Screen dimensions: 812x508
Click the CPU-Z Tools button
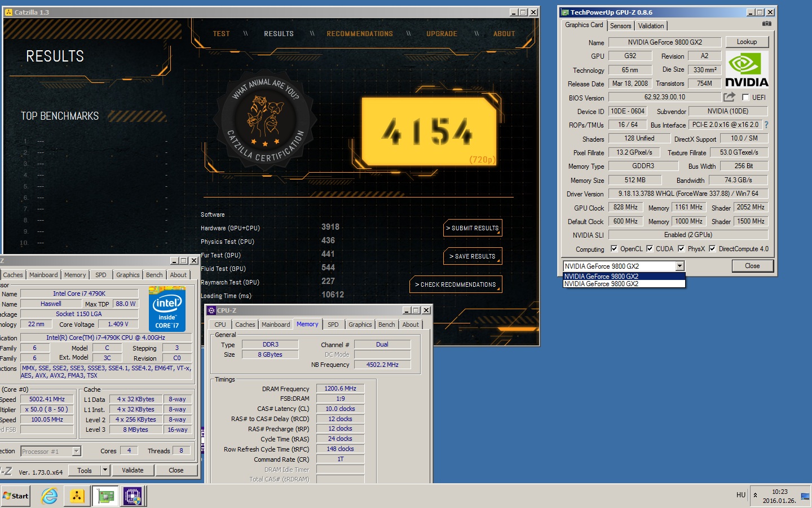[x=85, y=470]
